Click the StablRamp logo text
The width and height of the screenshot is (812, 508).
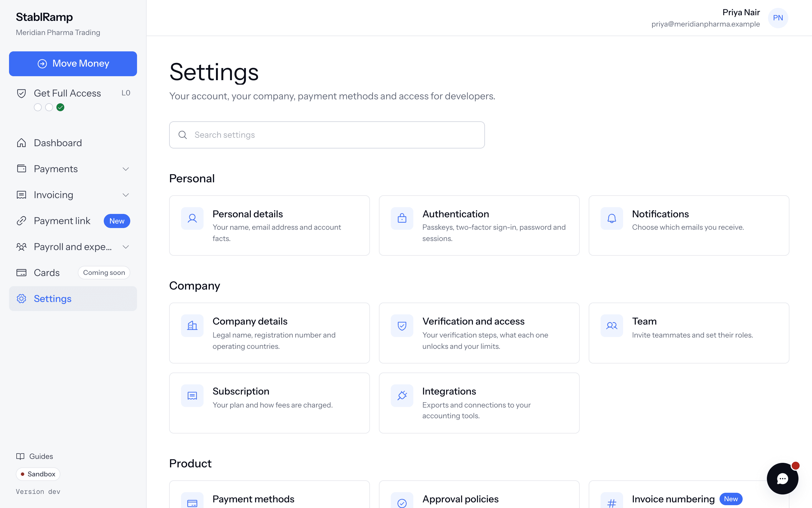coord(44,17)
